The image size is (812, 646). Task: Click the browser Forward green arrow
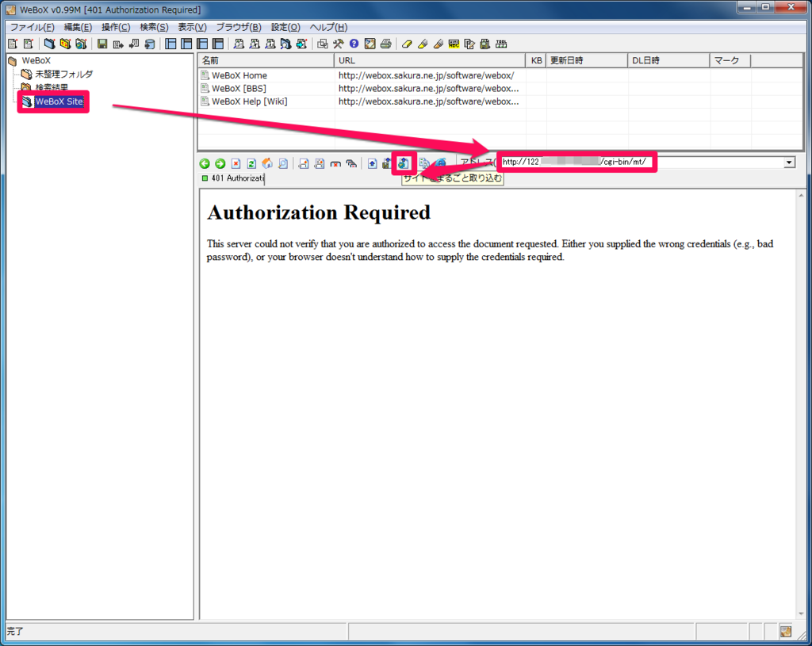(x=220, y=163)
